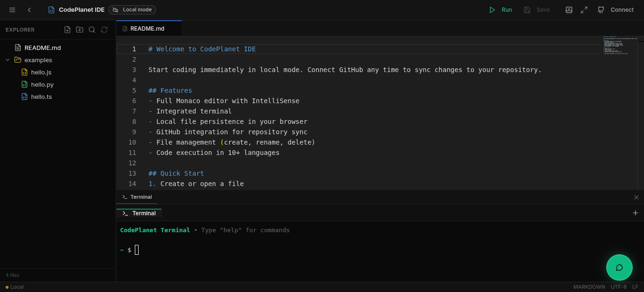
Task: Click the UTF-8 encoding status
Action: pyautogui.click(x=619, y=287)
